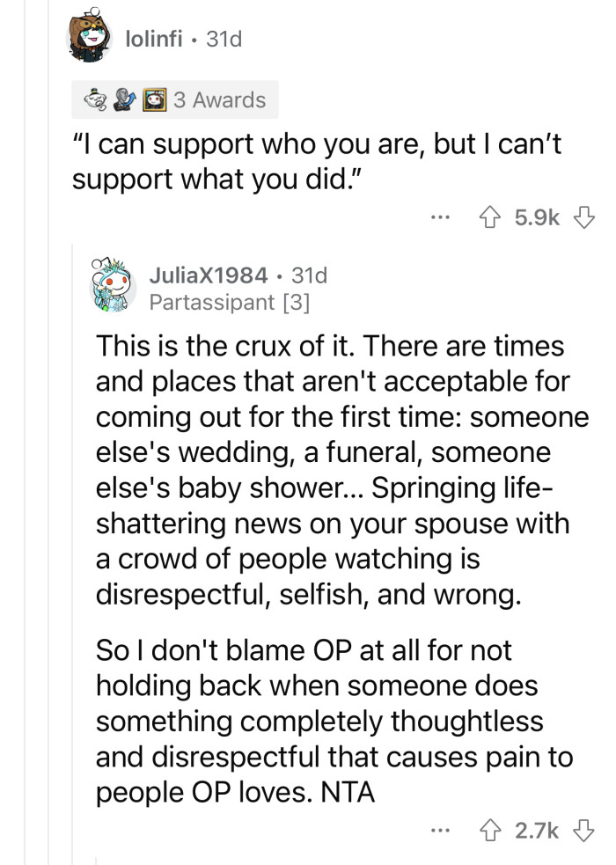
Task: Click the second award icon
Action: coord(125,99)
